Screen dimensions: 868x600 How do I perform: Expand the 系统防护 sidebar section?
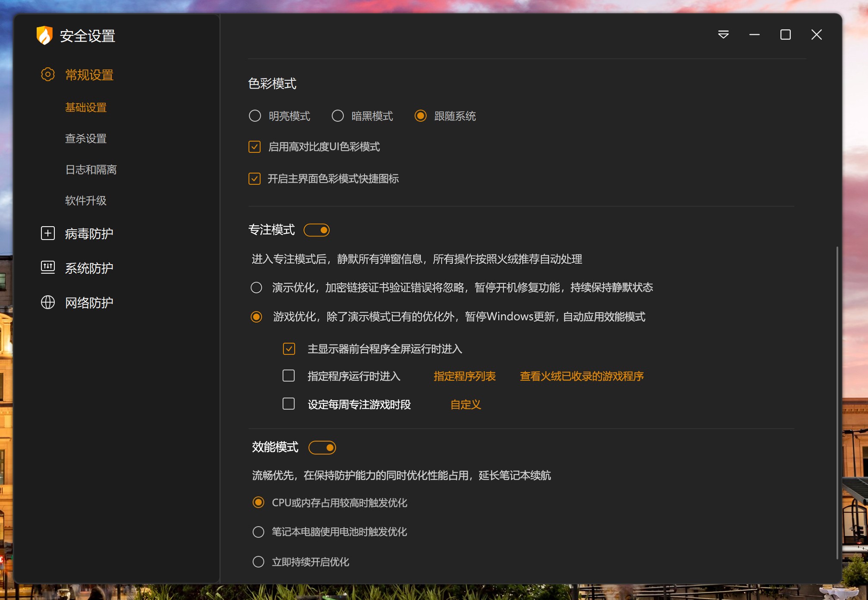(x=89, y=268)
